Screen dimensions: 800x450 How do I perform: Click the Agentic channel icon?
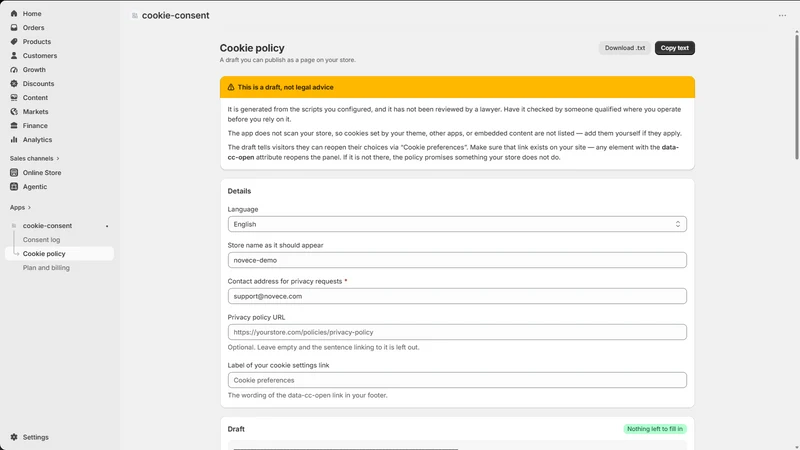point(14,187)
